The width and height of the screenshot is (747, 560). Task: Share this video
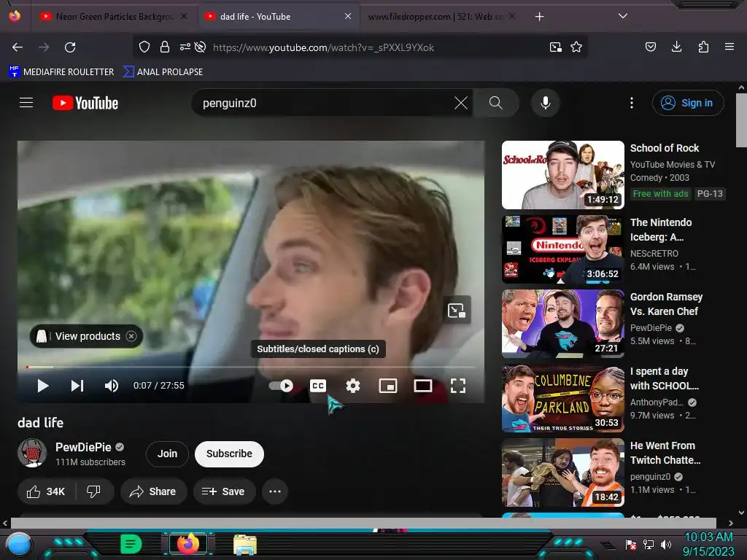pyautogui.click(x=153, y=491)
